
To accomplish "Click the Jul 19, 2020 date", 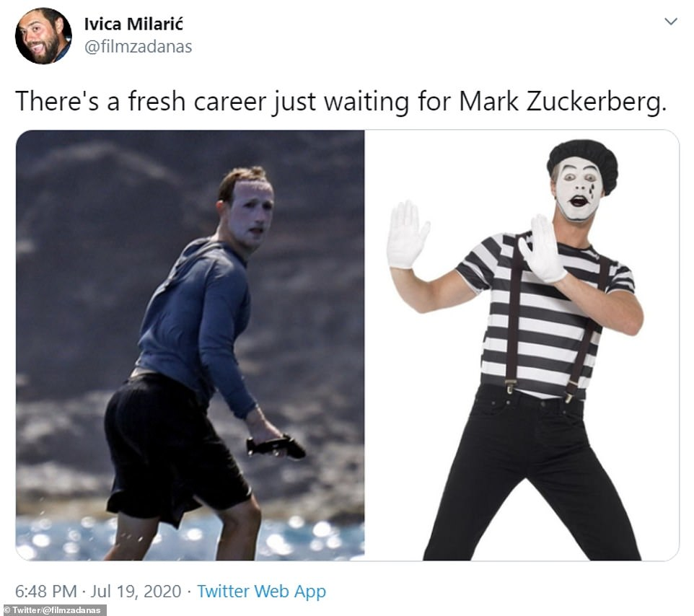I will click(x=136, y=591).
